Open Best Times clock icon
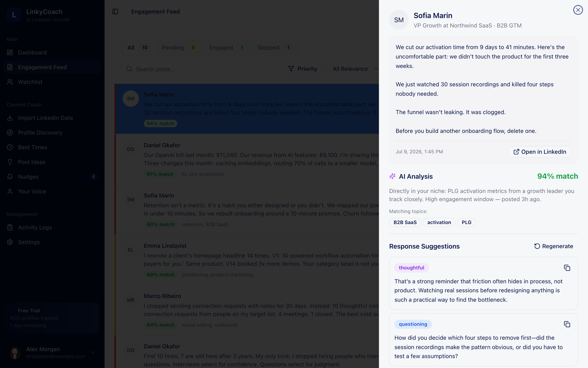The height and width of the screenshot is (368, 588). point(10,148)
